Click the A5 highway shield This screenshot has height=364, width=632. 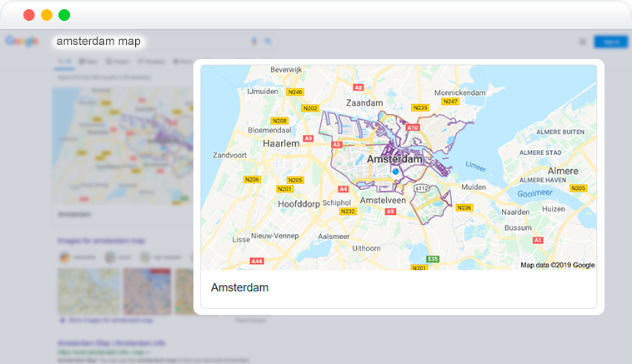click(x=337, y=145)
